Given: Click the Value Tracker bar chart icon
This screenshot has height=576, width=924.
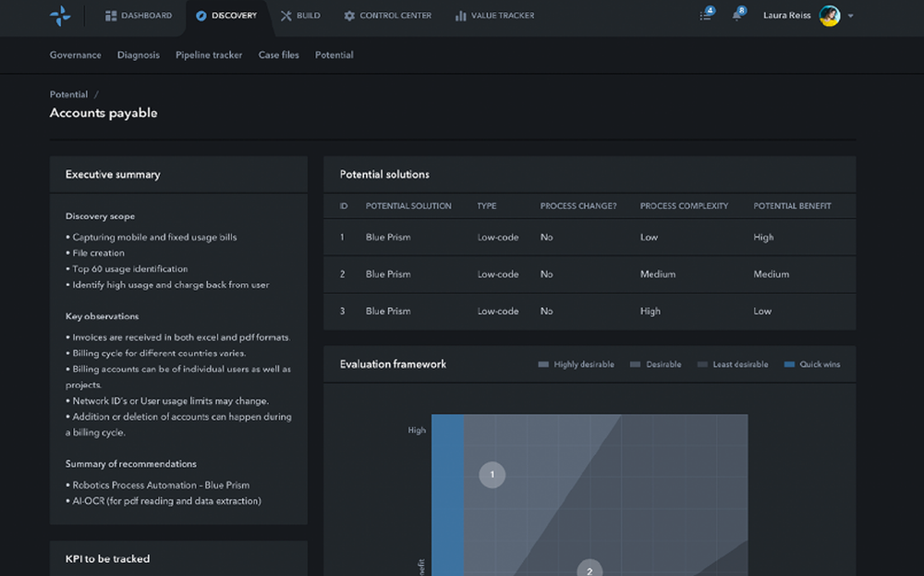Looking at the screenshot, I should [460, 16].
